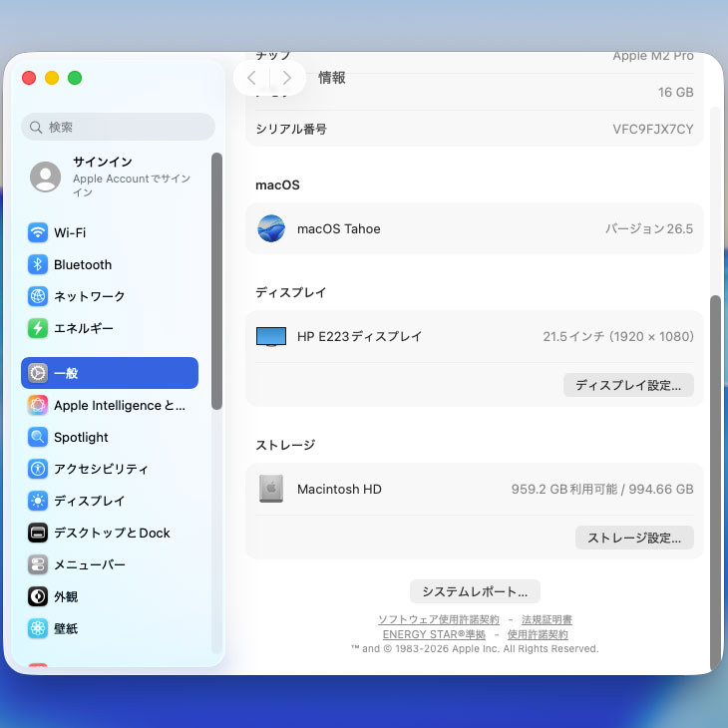Click the green zoom window button
Image resolution: width=728 pixels, height=728 pixels.
[x=75, y=78]
